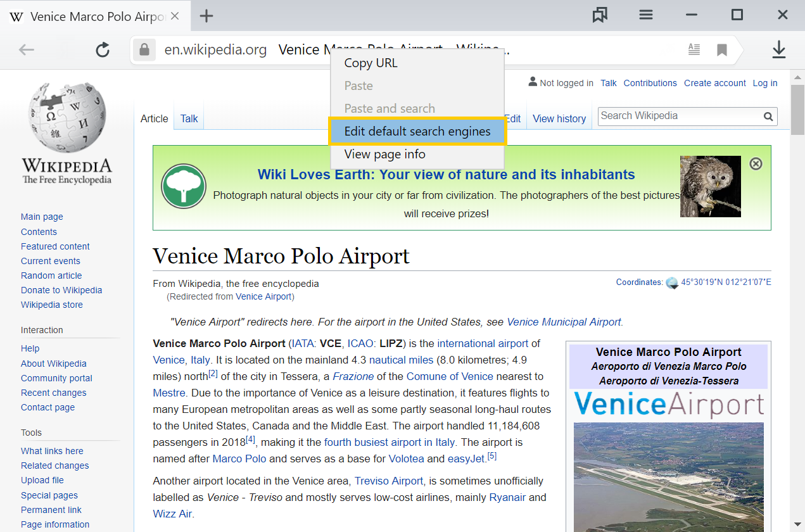805x532 pixels.
Task: Click the padlock site security icon
Action: point(144,49)
